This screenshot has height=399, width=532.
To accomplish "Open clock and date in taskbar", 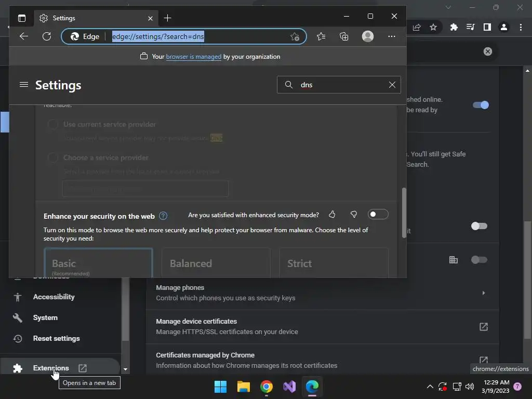I will [495, 387].
